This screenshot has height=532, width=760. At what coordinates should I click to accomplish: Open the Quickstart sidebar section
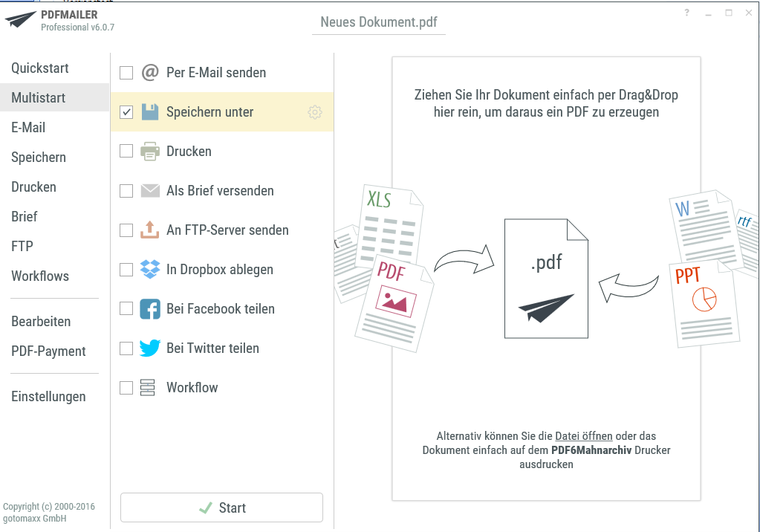coord(40,68)
